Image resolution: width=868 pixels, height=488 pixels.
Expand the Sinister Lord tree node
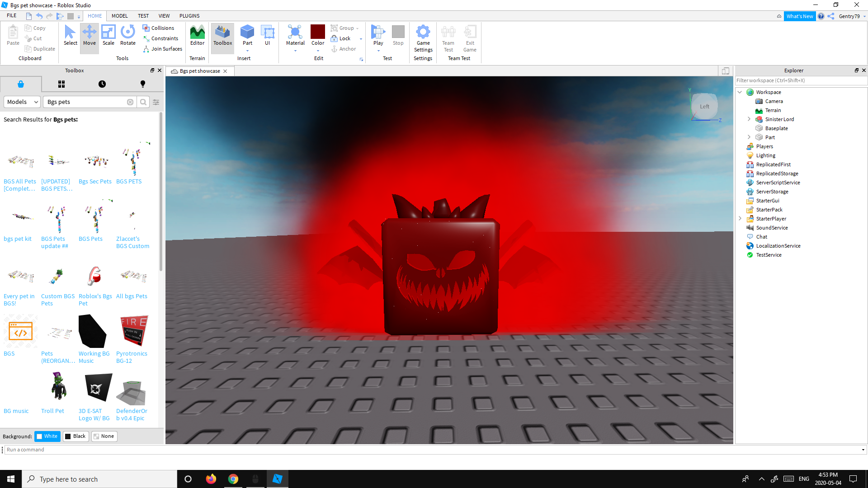(x=749, y=119)
